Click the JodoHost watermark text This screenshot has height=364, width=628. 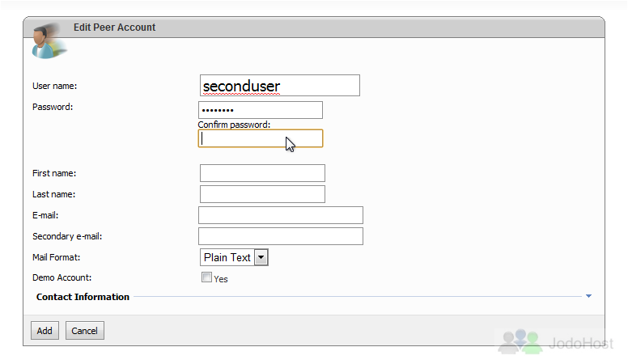pyautogui.click(x=581, y=343)
